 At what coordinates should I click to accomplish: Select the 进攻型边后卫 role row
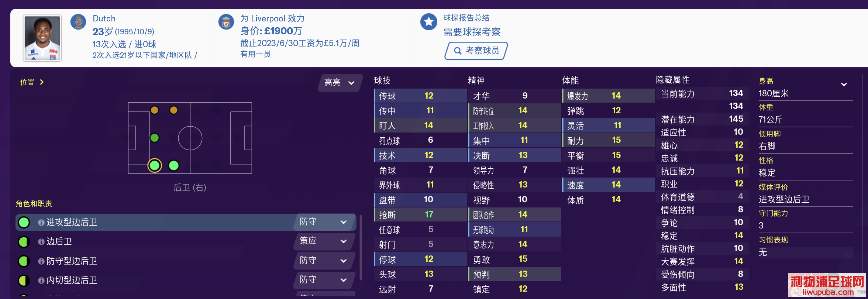tap(186, 222)
